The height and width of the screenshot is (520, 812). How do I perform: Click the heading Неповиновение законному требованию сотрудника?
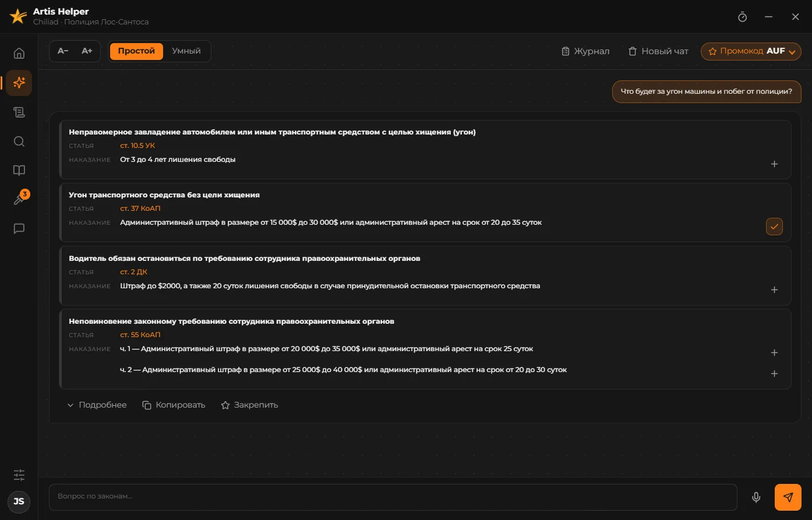pyautogui.click(x=232, y=321)
